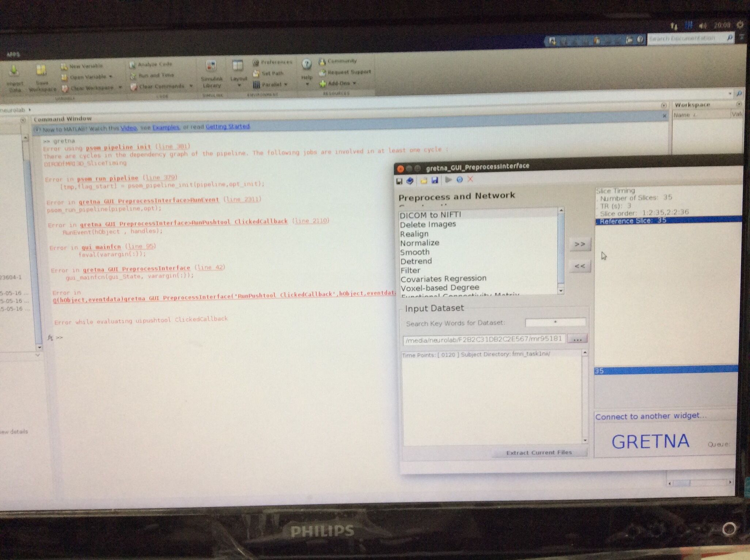Click the ... browse directory button

(577, 339)
